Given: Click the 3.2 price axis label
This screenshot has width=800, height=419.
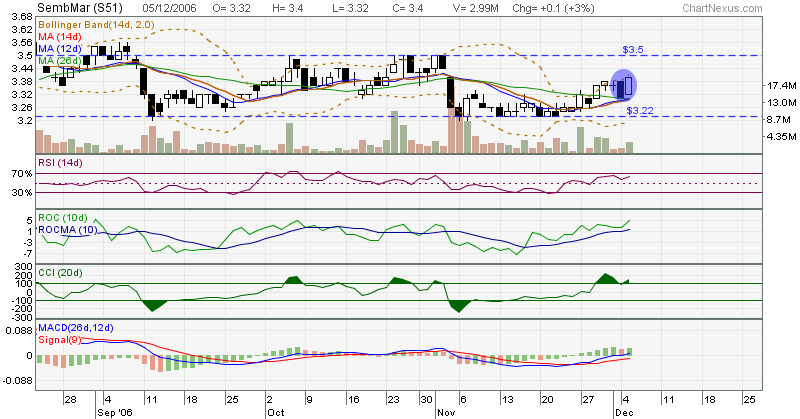Looking at the screenshot, I should (x=24, y=120).
